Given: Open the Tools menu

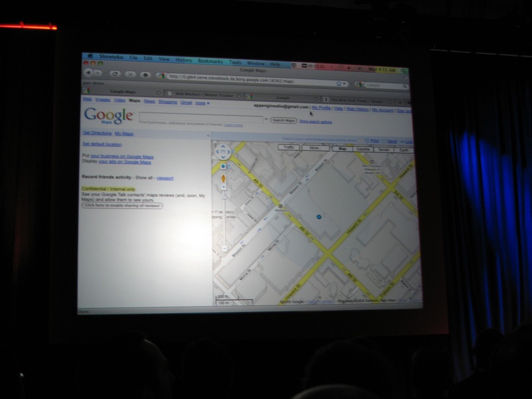Looking at the screenshot, I should 235,62.
